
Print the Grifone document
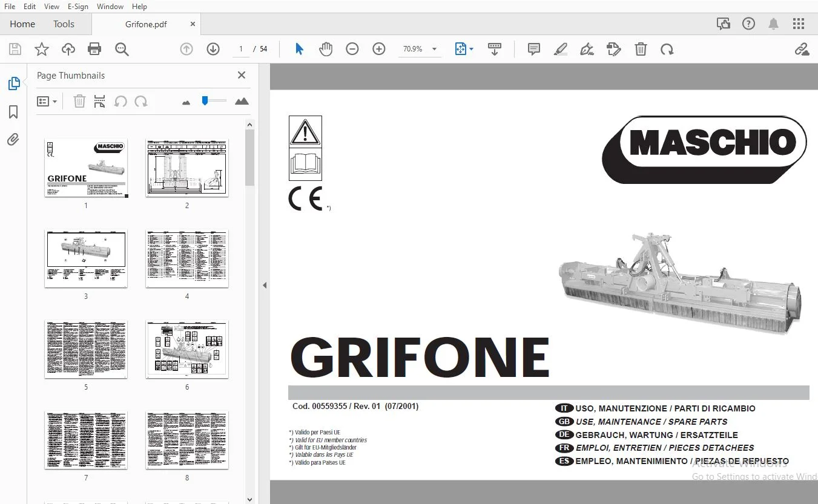pos(94,49)
